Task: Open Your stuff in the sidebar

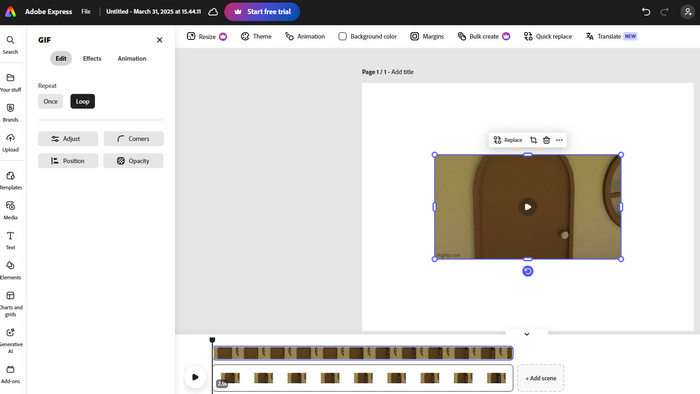Action: 10,83
